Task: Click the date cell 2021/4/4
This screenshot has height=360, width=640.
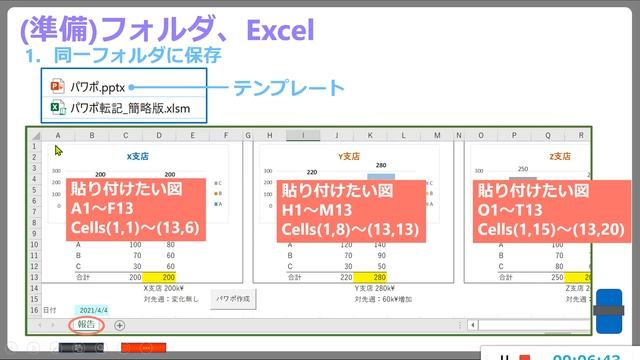Action: (x=92, y=310)
